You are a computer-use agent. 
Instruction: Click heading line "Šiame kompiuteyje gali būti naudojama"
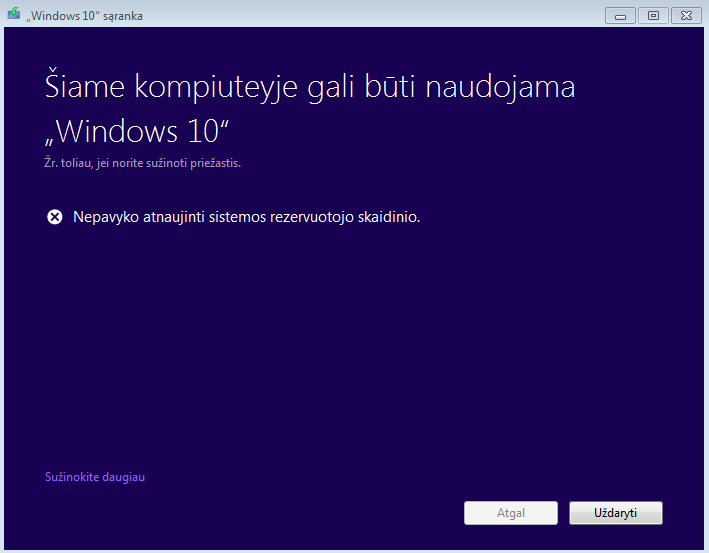click(310, 87)
